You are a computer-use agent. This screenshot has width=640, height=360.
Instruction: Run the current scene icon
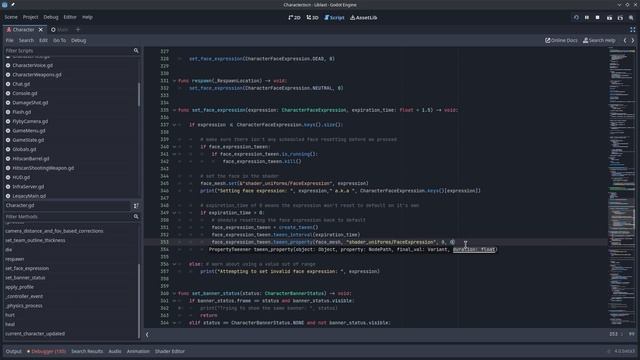620,18
